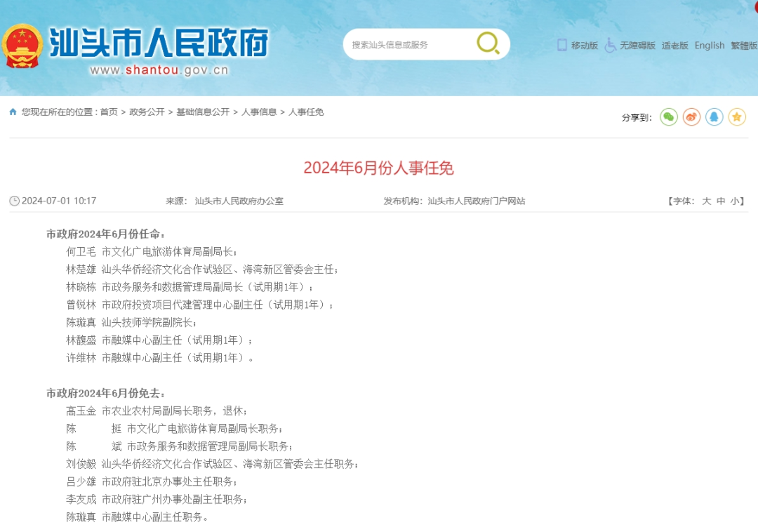This screenshot has height=532, width=758.
Task: Click the magnifier search icon
Action: pos(488,44)
